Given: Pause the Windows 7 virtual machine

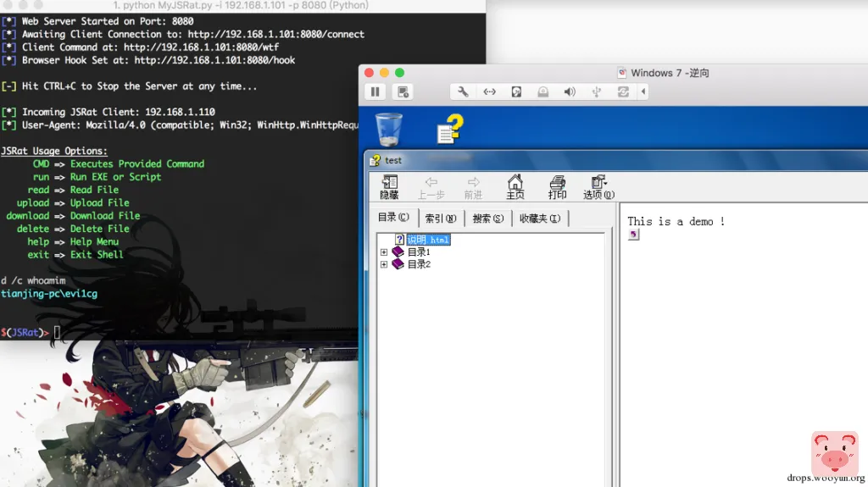Looking at the screenshot, I should click(376, 91).
